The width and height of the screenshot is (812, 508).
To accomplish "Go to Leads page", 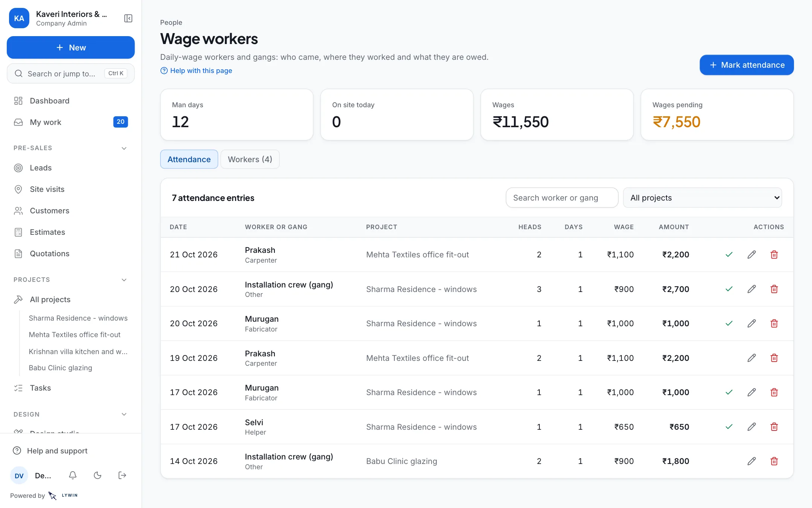I will pos(71,168).
